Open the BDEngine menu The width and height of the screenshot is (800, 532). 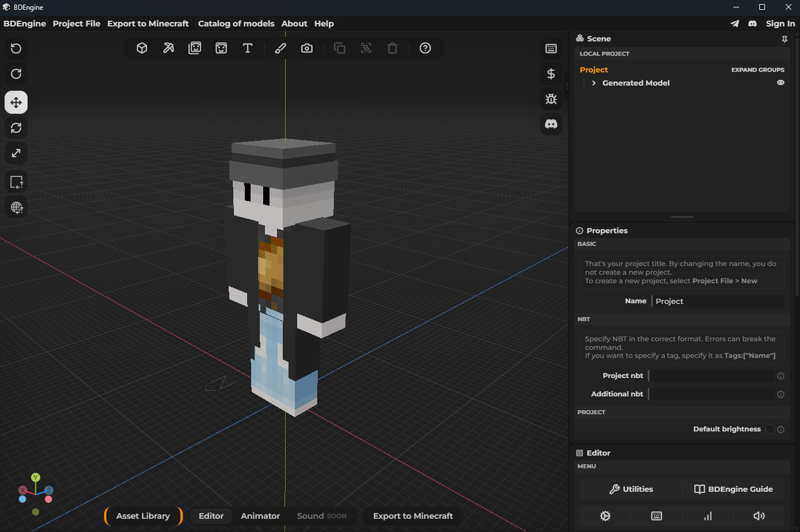click(25, 24)
